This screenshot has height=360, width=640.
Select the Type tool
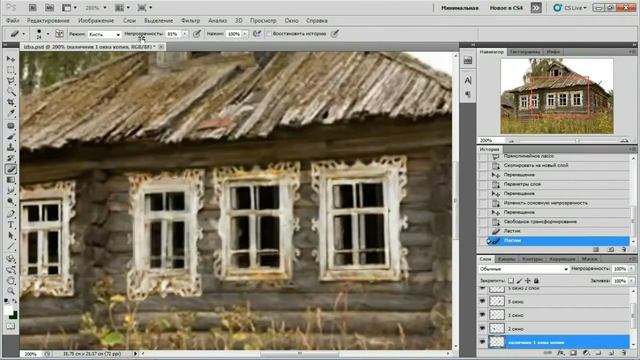(11, 225)
